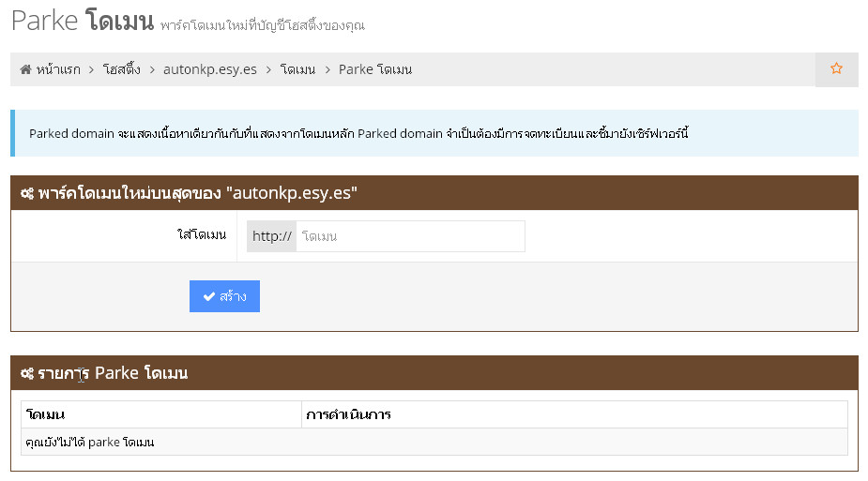This screenshot has width=868, height=481.
Task: Click gear icon beside รายการ Parke โดเมน title
Action: (27, 374)
